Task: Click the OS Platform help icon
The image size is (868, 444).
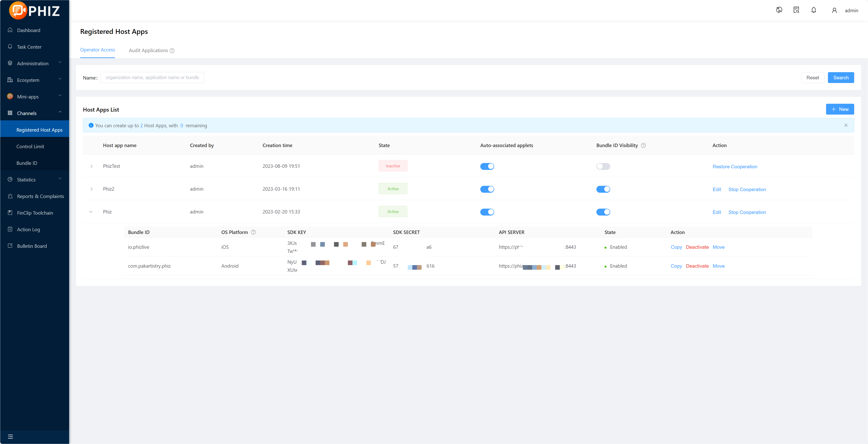Action: (x=253, y=232)
